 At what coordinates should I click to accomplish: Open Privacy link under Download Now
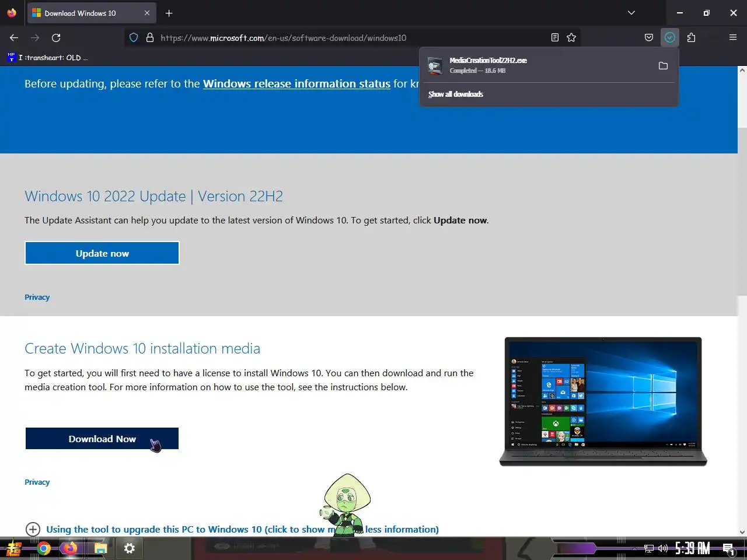[x=37, y=482]
